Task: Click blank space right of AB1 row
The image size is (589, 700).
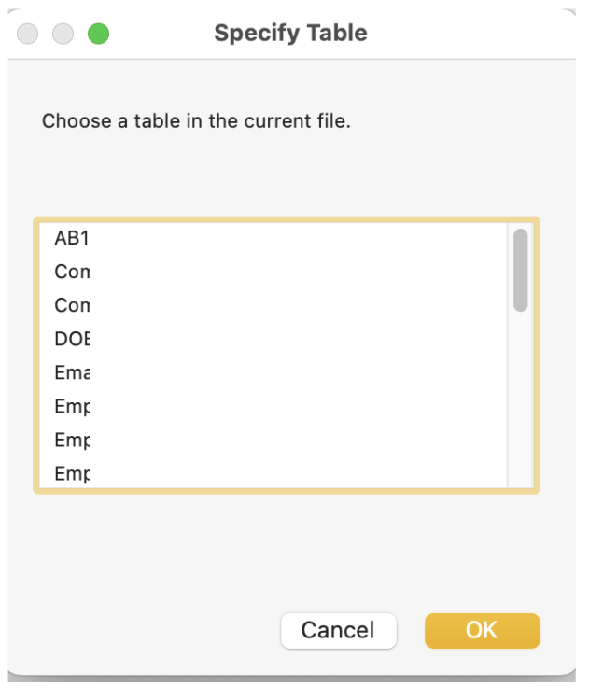Action: pyautogui.click(x=299, y=238)
